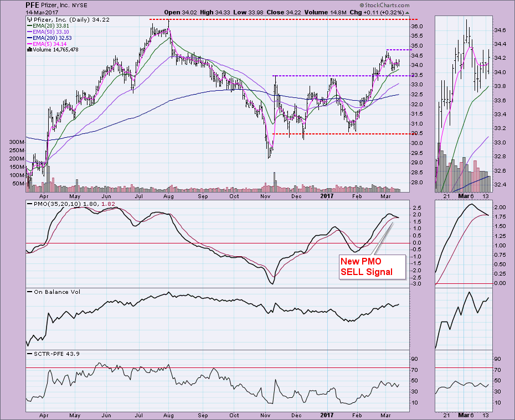Click the 'Low 33.98' value
Image resolution: width=515 pixels, height=420 pixels.
click(248, 13)
